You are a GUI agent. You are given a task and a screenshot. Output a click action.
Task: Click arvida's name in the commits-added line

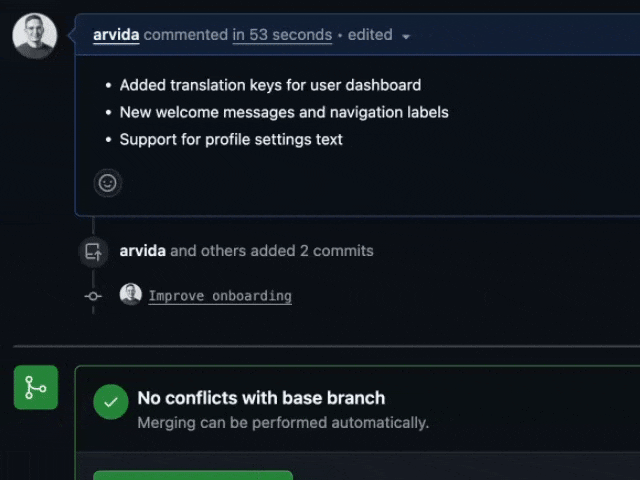[142, 250]
